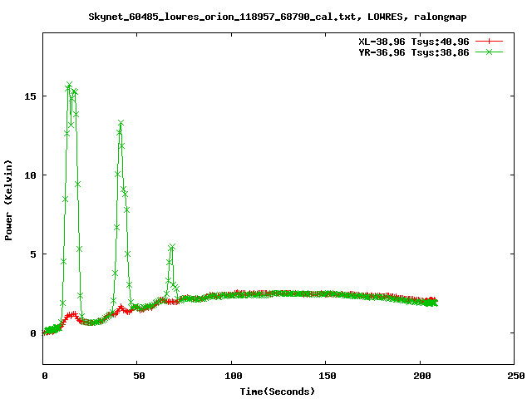Click the x-axis tick label 100
This screenshot has width=532, height=399.
click(x=234, y=376)
